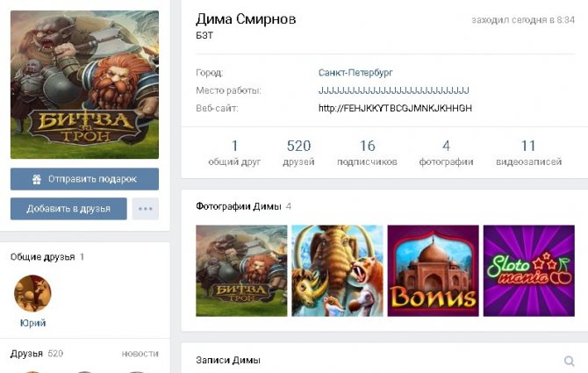Open the 4 фотографии counter
588x373 pixels.
(x=446, y=153)
